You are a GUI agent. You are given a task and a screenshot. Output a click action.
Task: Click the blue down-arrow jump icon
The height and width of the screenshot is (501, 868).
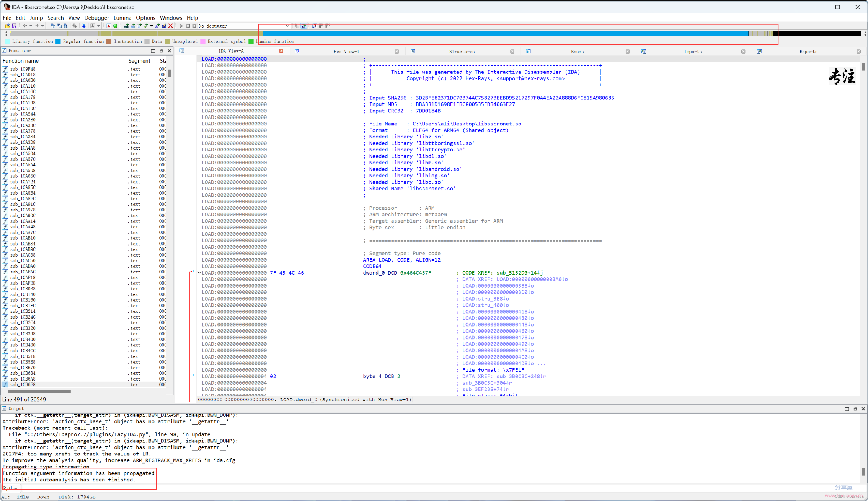pyautogui.click(x=84, y=26)
